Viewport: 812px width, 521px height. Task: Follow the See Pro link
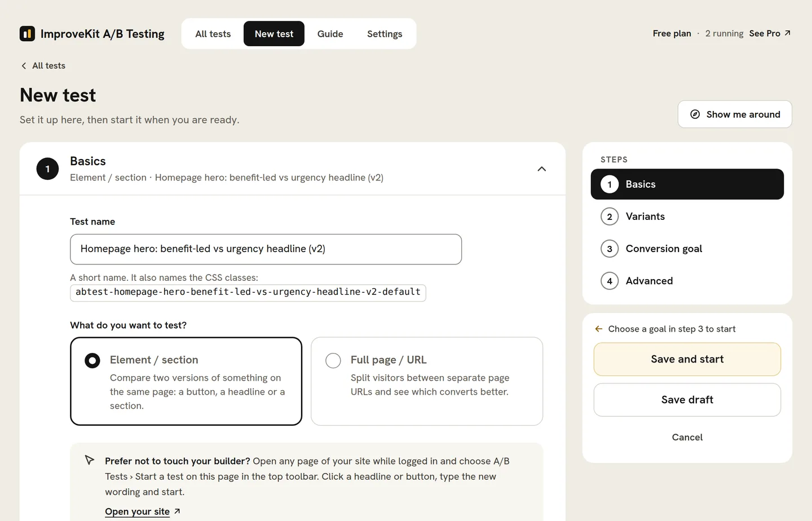coord(770,33)
